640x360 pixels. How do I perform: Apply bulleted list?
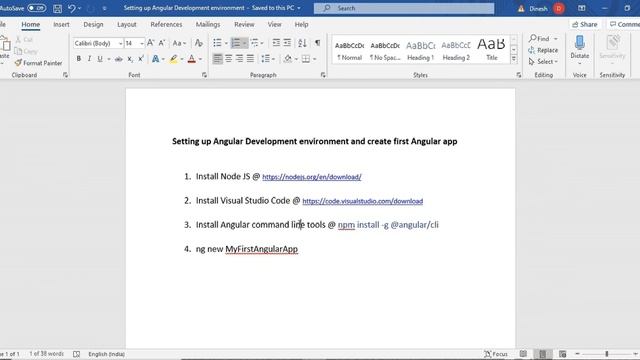tap(217, 43)
